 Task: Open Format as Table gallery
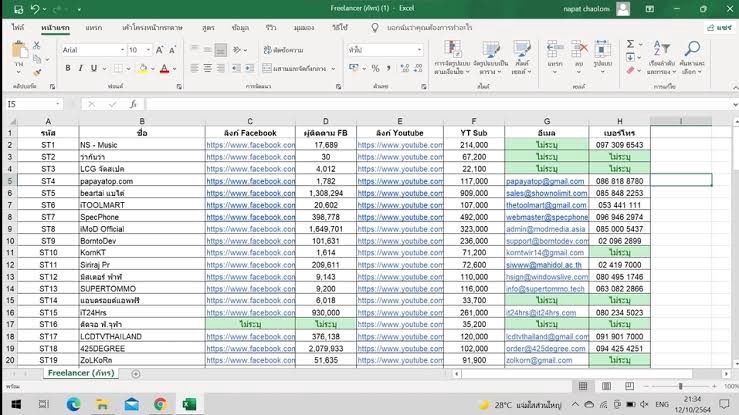[x=491, y=57]
